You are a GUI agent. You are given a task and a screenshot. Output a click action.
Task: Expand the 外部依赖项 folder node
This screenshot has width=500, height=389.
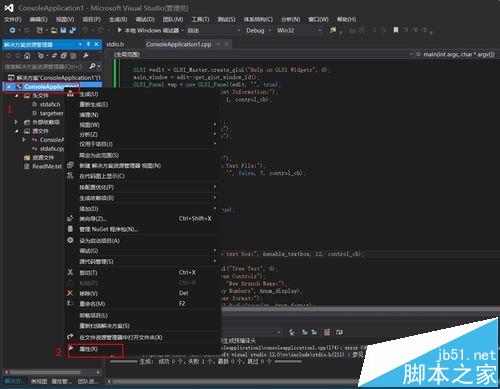pyautogui.click(x=16, y=122)
